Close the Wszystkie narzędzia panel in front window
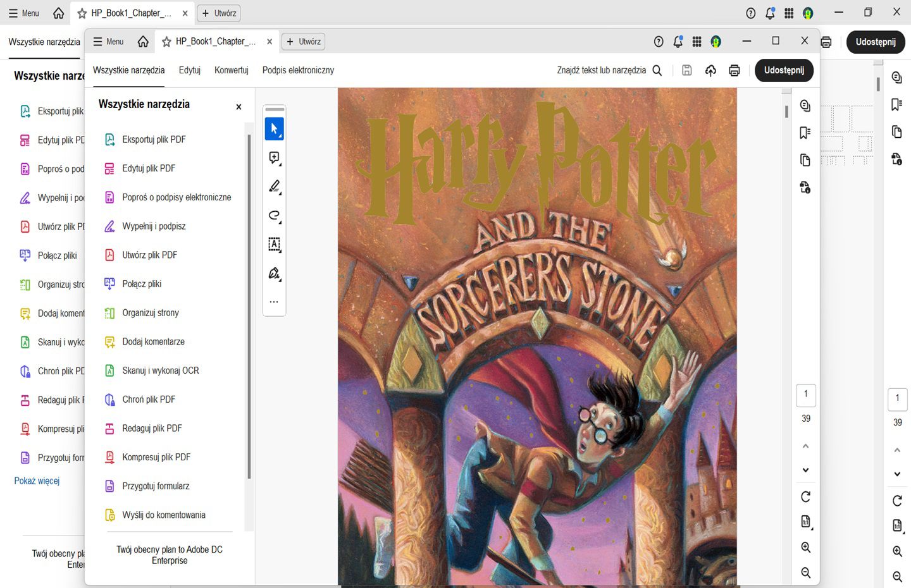 (x=239, y=107)
